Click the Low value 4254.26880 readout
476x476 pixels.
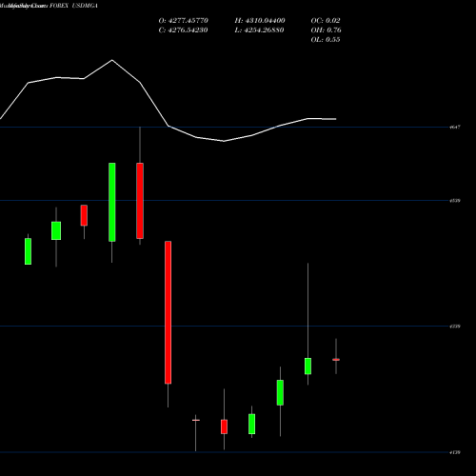(259, 30)
